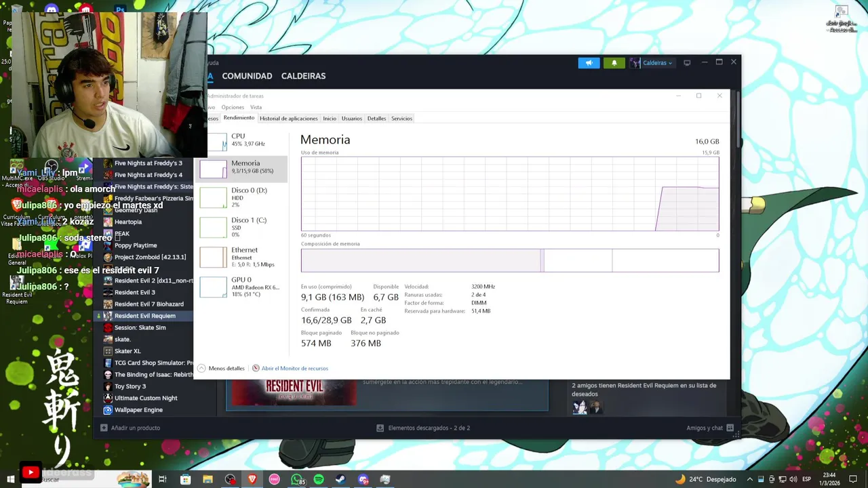Screen dimensions: 868x488
Task: Select Heartopia in Steam library
Action: click(x=127, y=222)
